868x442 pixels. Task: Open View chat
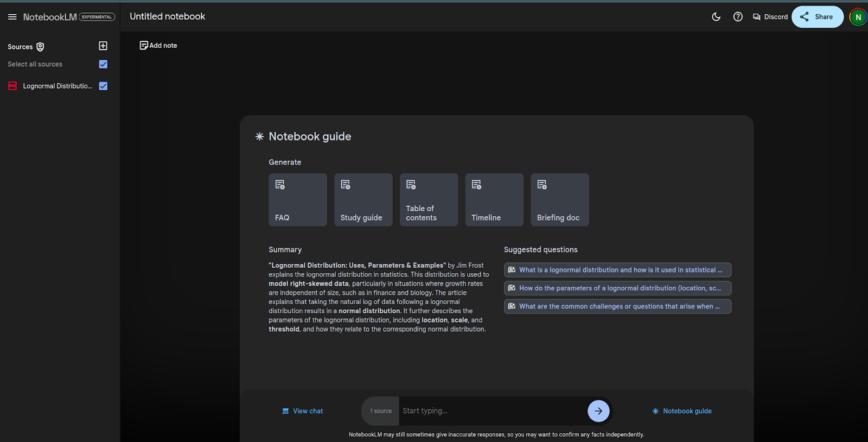[x=303, y=411]
